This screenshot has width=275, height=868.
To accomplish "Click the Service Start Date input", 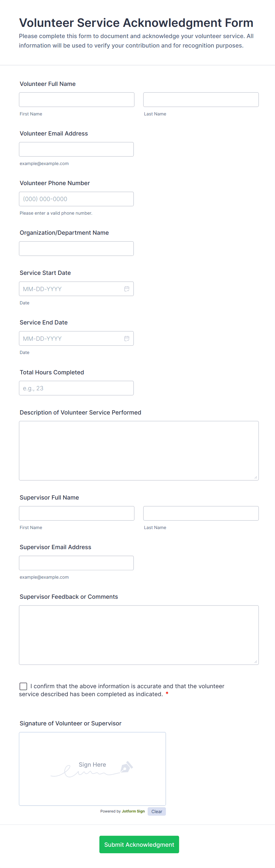I will [71, 289].
